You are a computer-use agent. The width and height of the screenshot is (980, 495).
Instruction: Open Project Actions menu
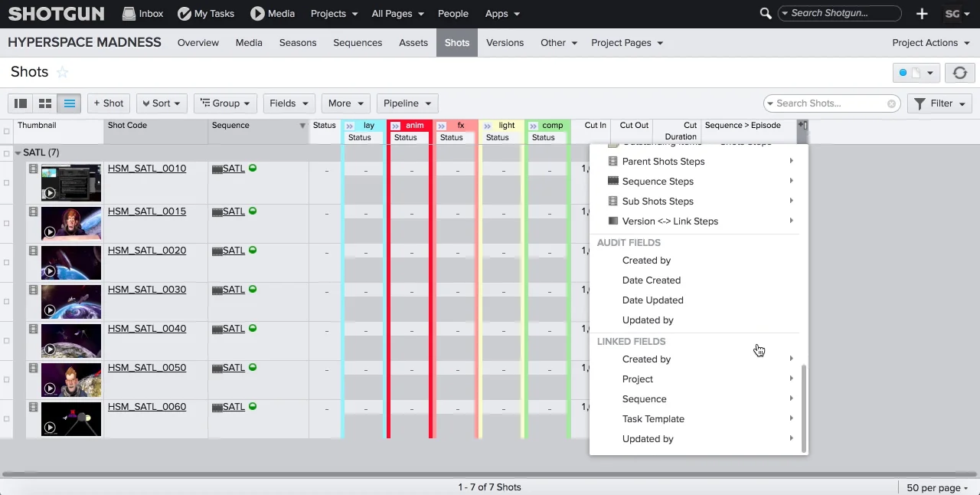coord(931,43)
